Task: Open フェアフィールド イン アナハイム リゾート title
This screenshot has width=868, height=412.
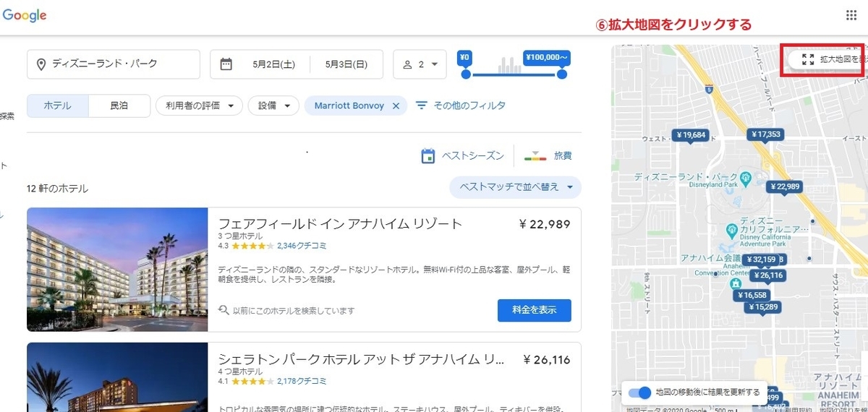Action: tap(340, 223)
